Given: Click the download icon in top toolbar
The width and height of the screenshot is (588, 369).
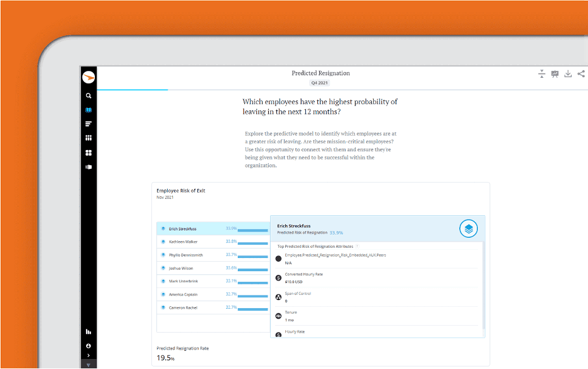Looking at the screenshot, I should coord(568,74).
